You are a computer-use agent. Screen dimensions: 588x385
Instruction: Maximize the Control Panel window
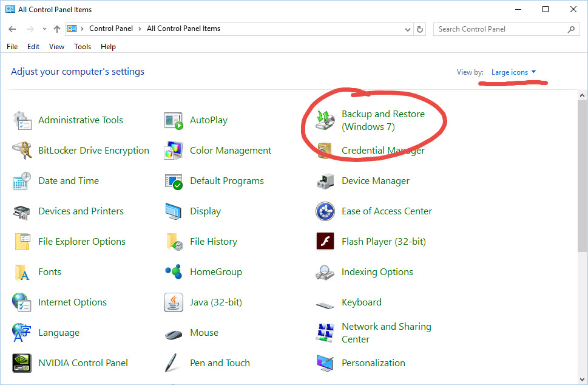coord(546,9)
